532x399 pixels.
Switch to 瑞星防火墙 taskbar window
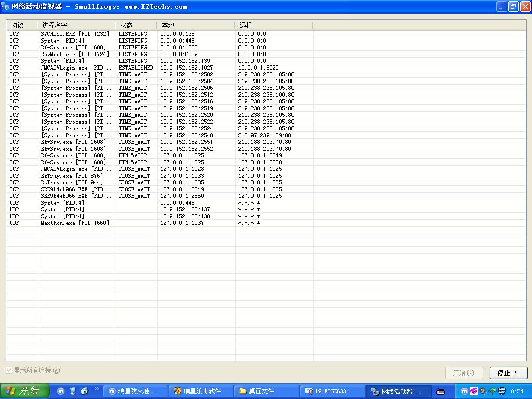click(x=135, y=391)
